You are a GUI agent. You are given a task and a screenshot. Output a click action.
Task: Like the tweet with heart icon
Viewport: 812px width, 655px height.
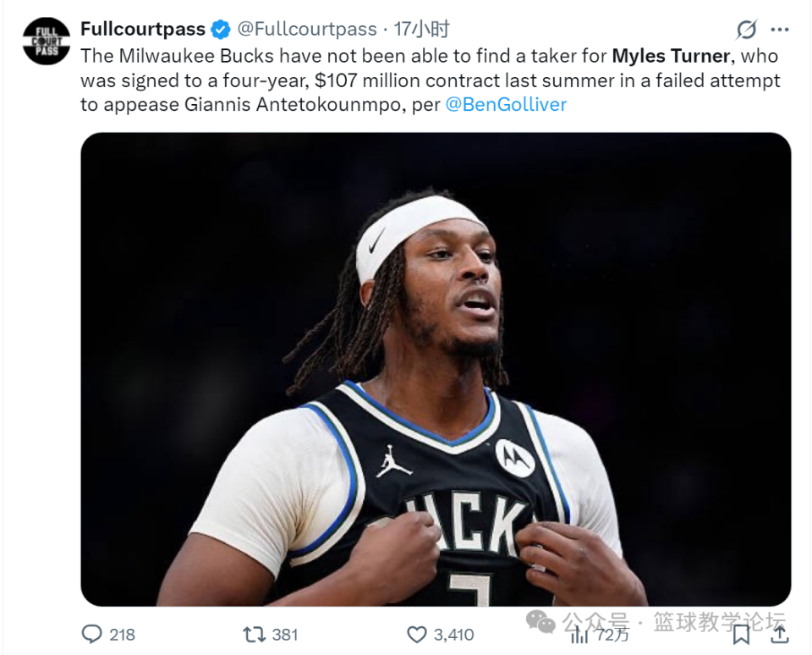(x=417, y=635)
